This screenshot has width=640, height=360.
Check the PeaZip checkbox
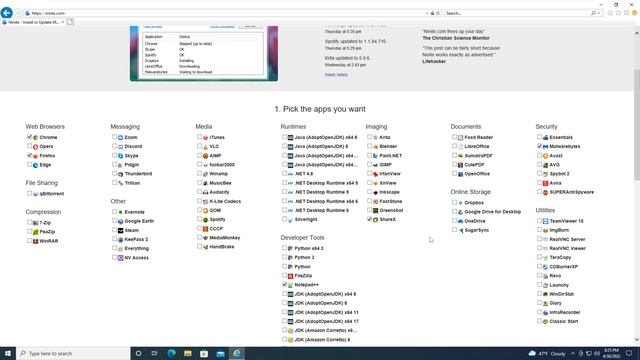pyautogui.click(x=29, y=231)
